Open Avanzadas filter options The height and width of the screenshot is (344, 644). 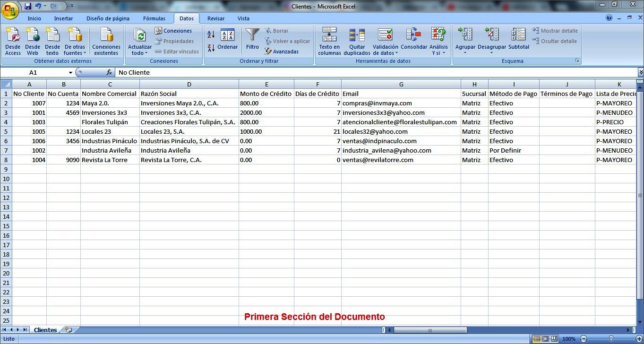coord(282,52)
